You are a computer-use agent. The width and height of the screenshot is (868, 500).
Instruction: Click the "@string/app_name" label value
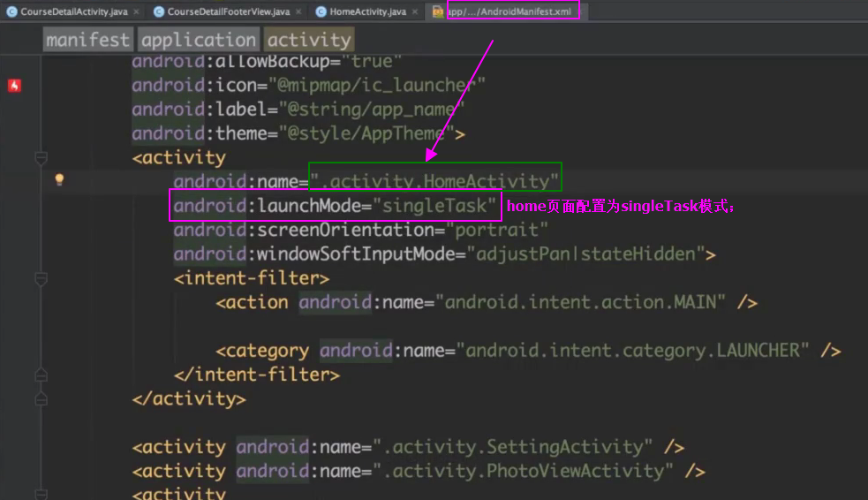click(x=372, y=110)
